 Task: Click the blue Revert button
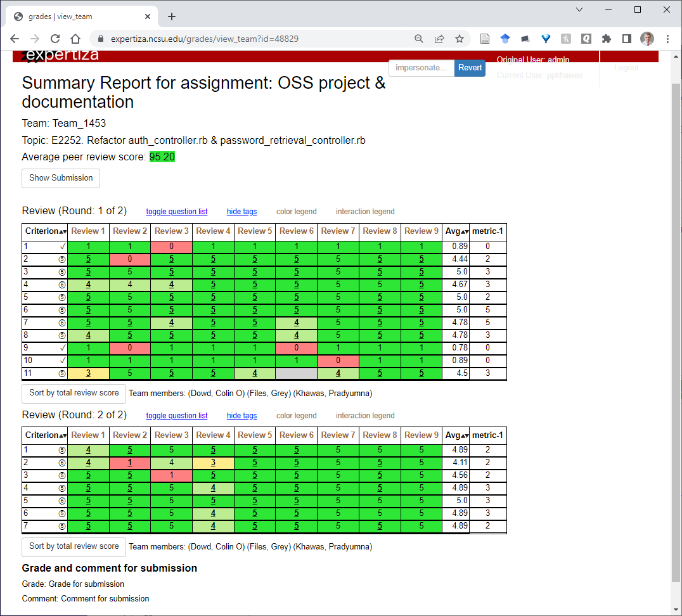(470, 68)
